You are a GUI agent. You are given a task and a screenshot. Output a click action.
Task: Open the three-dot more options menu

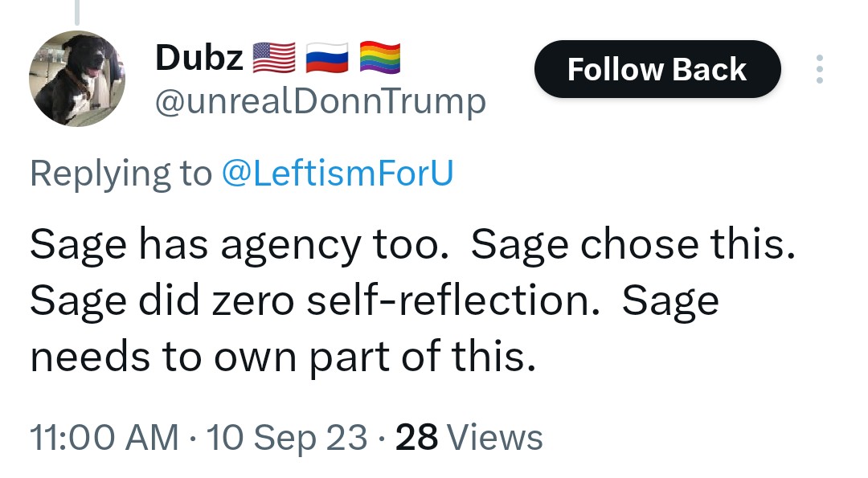pyautogui.click(x=819, y=69)
